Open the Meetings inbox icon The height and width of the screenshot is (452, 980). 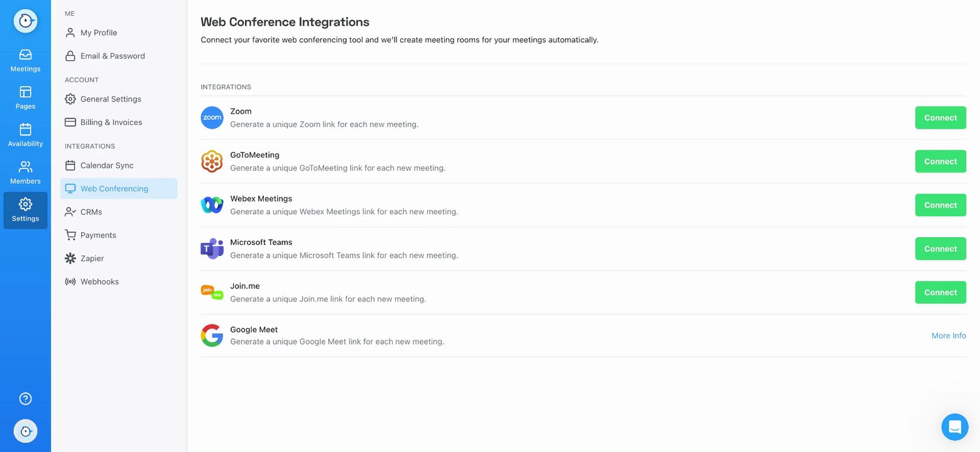coord(25,55)
